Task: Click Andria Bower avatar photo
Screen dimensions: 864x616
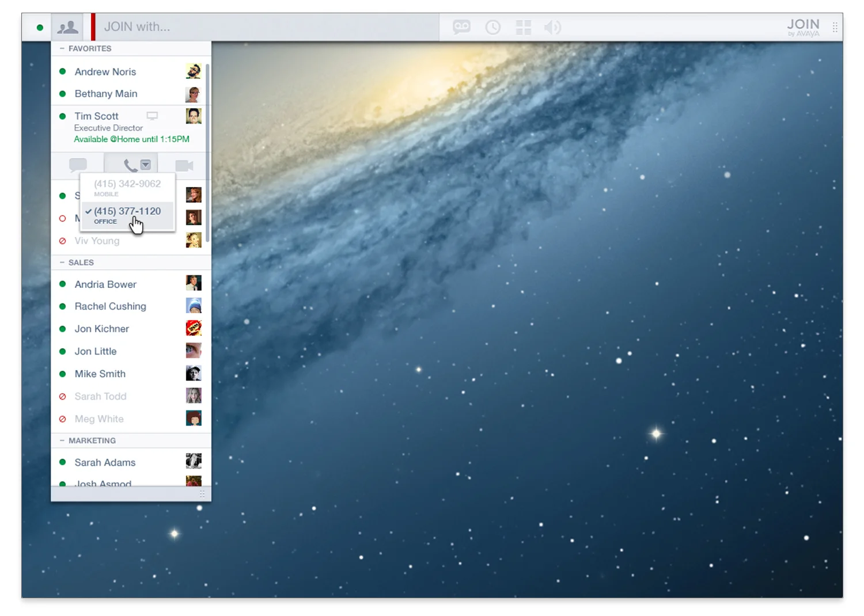Action: [194, 283]
